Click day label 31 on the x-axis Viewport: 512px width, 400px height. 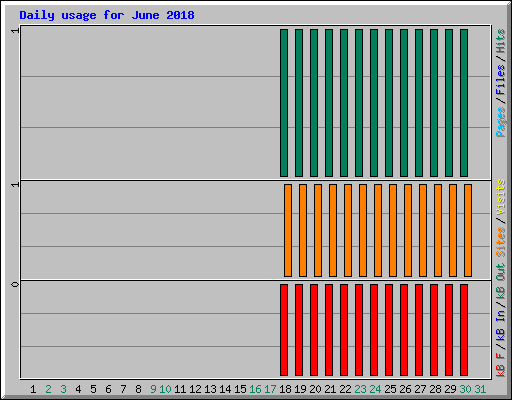click(x=480, y=389)
